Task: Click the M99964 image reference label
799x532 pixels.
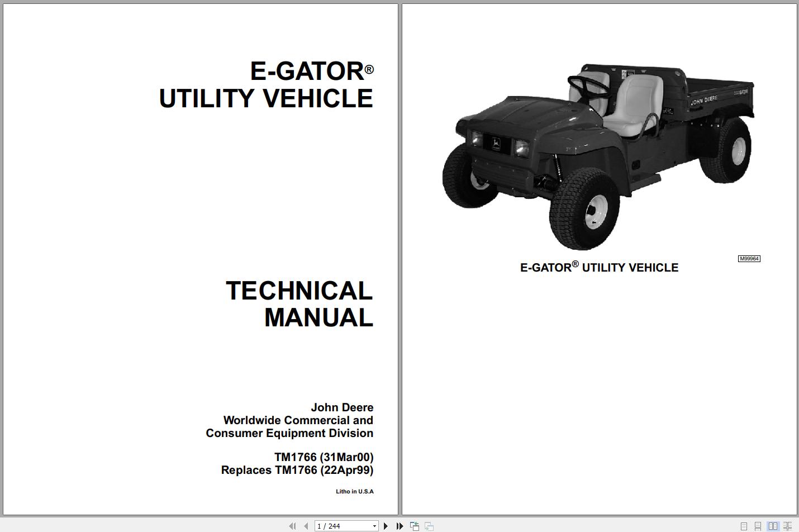Action: (749, 259)
